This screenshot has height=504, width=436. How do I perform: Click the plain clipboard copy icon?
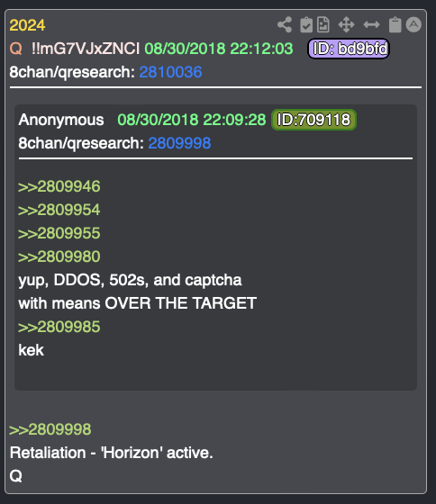(x=395, y=25)
